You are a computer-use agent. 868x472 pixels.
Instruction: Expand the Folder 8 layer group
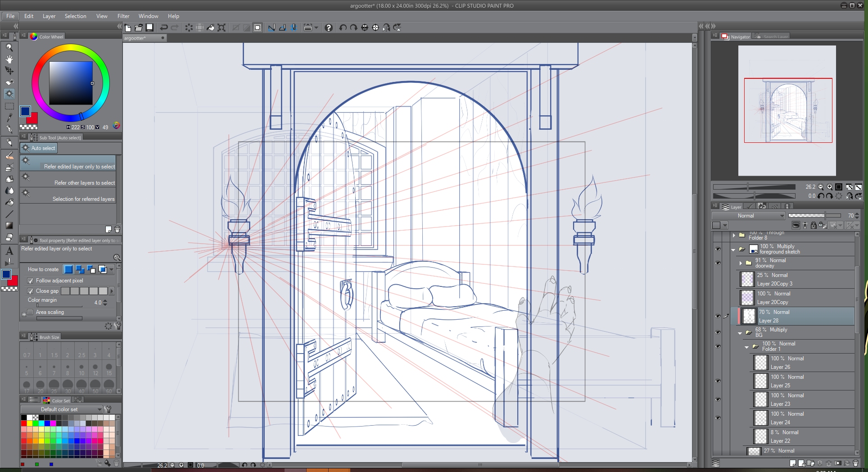point(734,235)
